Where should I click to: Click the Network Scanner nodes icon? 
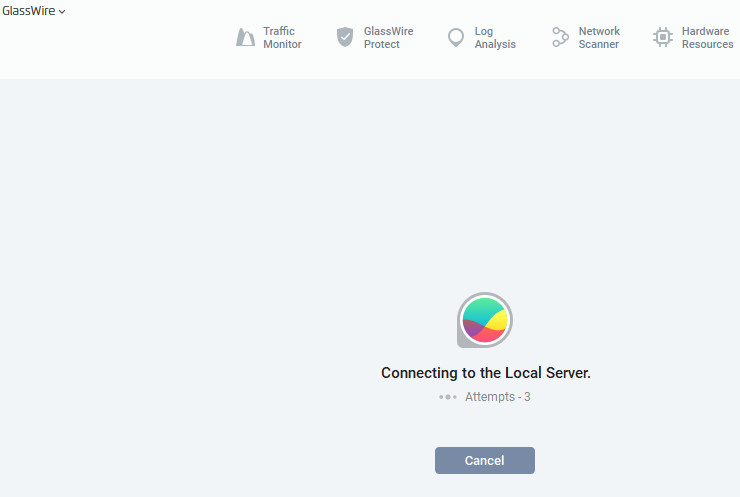560,38
